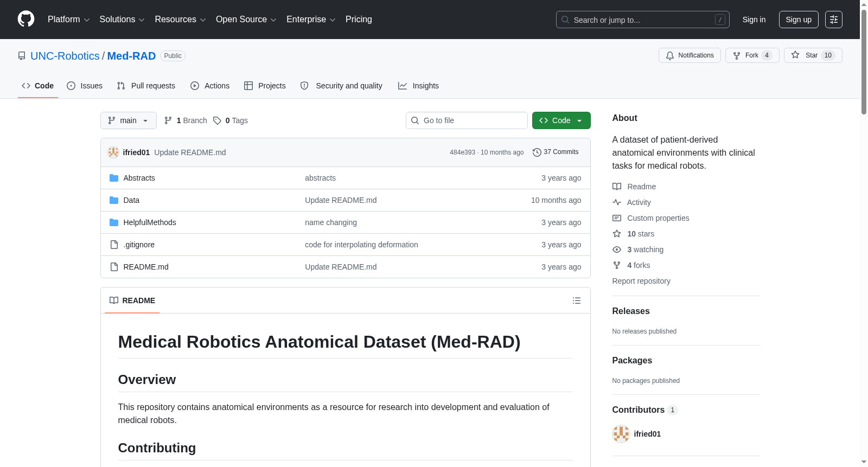
Task: Click the HelpfulMethods folder icon
Action: tap(114, 222)
